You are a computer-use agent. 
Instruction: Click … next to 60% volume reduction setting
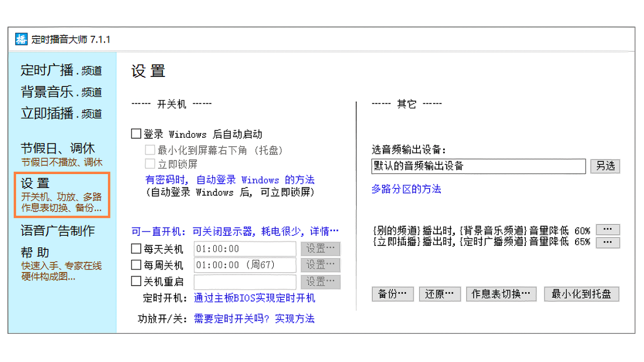pos(607,229)
